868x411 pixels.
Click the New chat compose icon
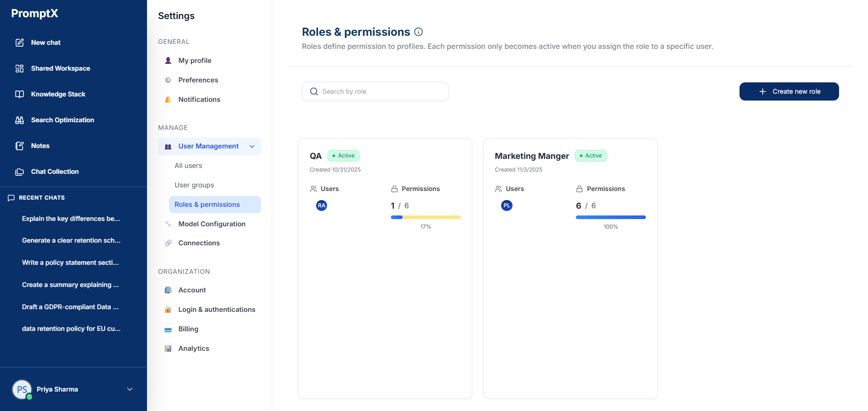tap(19, 43)
